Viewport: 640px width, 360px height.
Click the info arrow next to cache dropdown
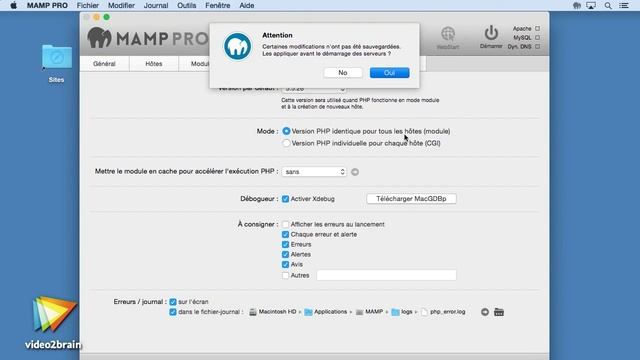point(355,172)
